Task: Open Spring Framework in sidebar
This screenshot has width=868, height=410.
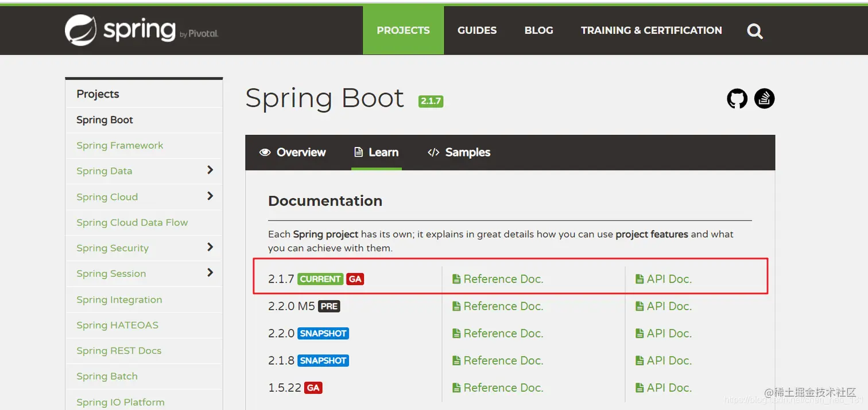Action: pos(119,145)
